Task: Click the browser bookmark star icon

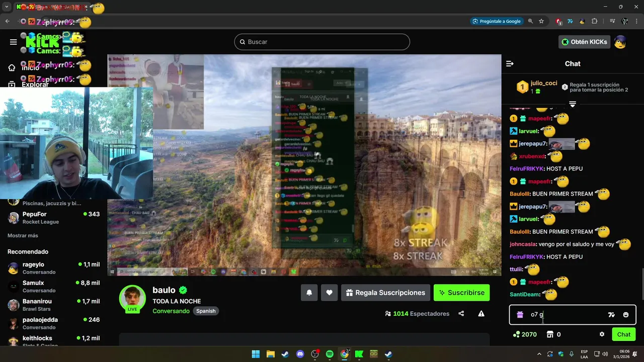Action: pos(541,21)
